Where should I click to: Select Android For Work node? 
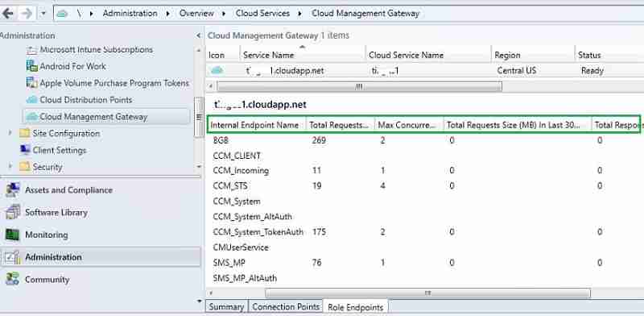[x=72, y=66]
